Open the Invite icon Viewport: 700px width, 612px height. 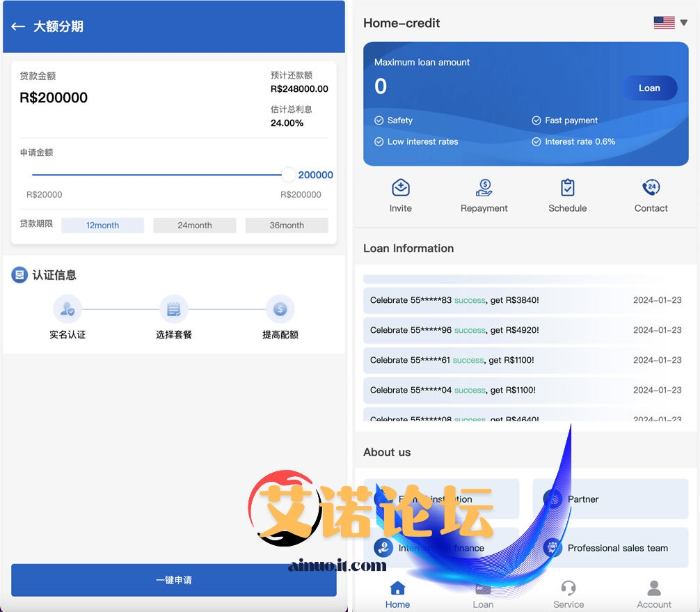pos(400,187)
